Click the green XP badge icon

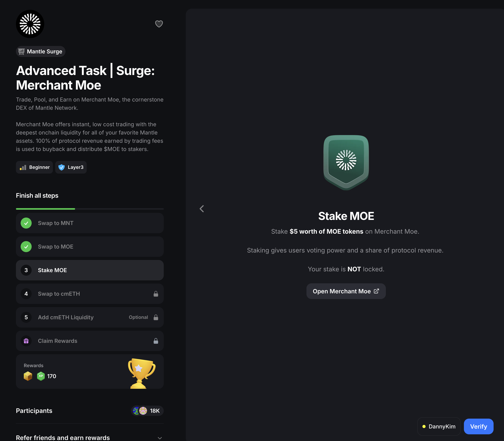coord(41,376)
